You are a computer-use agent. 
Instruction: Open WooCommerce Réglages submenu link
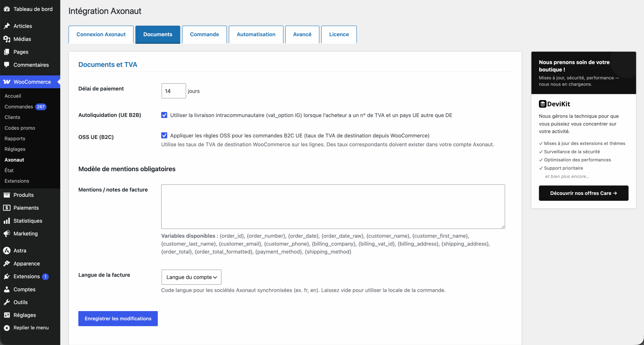click(15, 149)
